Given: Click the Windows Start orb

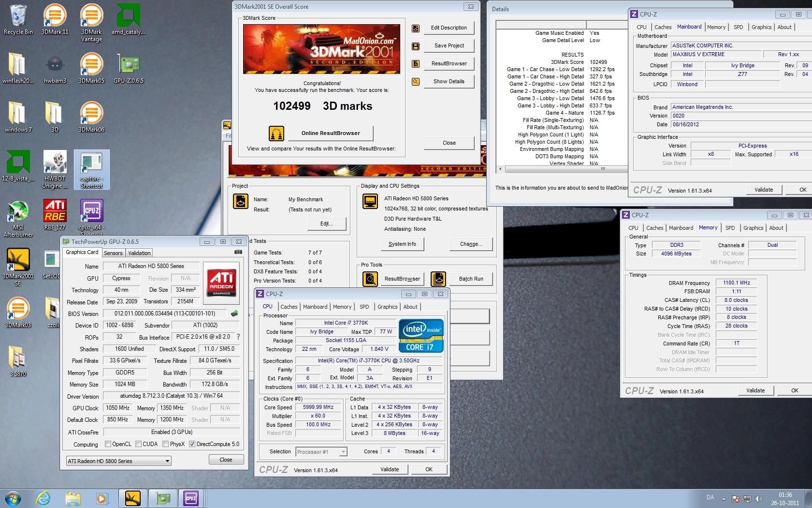Looking at the screenshot, I should tap(13, 498).
